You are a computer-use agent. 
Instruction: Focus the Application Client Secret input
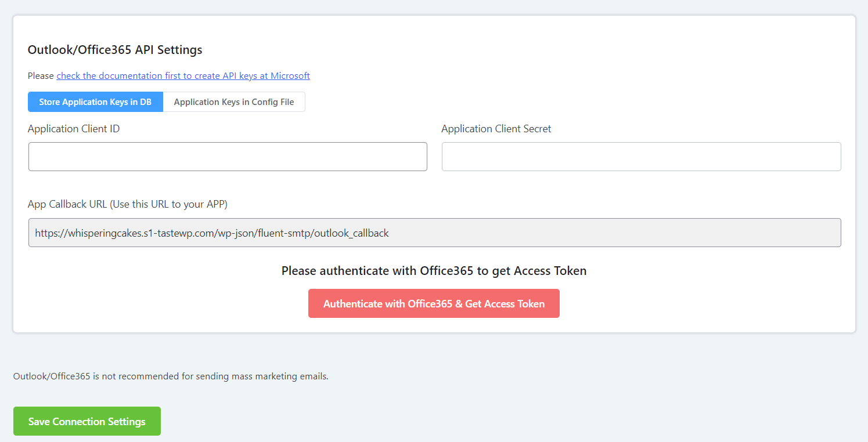pyautogui.click(x=641, y=156)
